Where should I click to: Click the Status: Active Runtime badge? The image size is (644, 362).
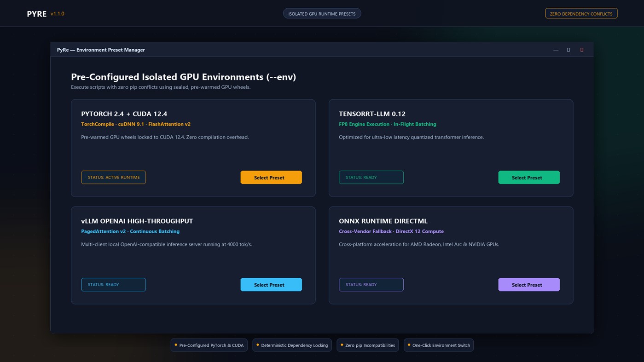click(x=113, y=178)
